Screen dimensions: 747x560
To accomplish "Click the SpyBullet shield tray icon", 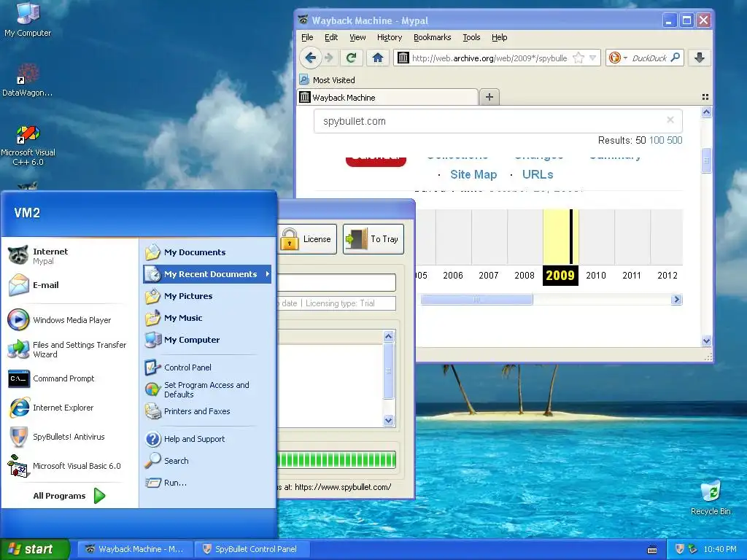I will point(680,549).
